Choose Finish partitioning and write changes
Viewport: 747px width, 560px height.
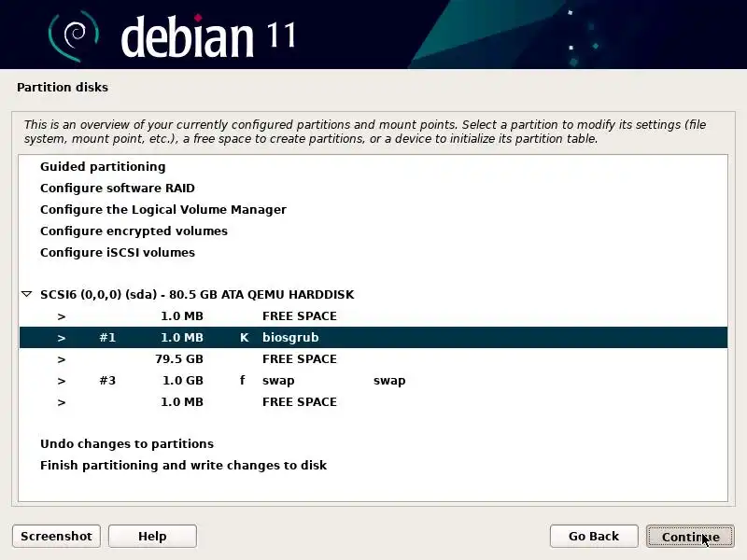373,465
